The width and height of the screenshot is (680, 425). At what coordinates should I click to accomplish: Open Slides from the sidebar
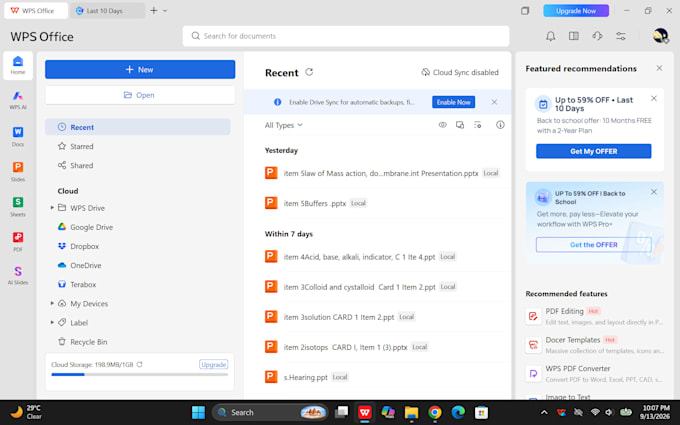tap(18, 171)
